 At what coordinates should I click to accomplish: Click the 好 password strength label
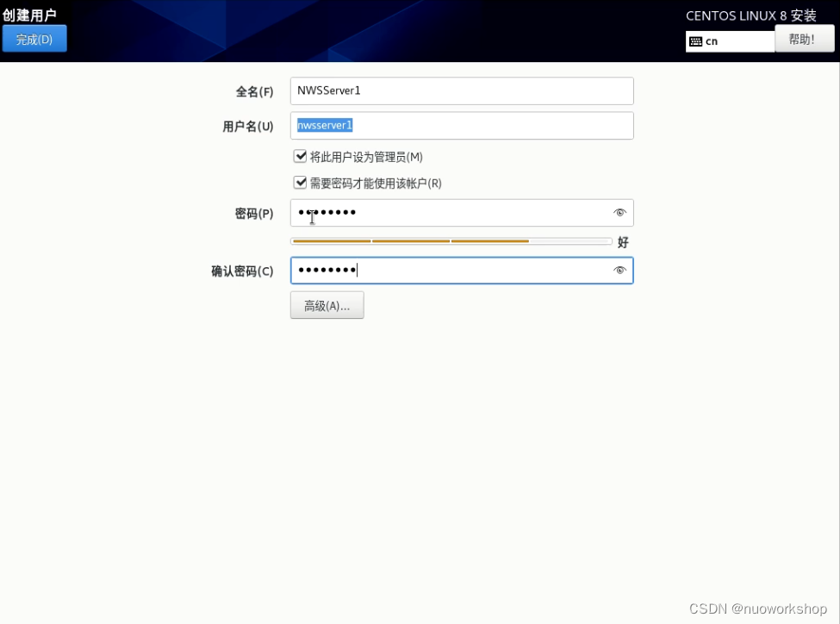pos(623,242)
